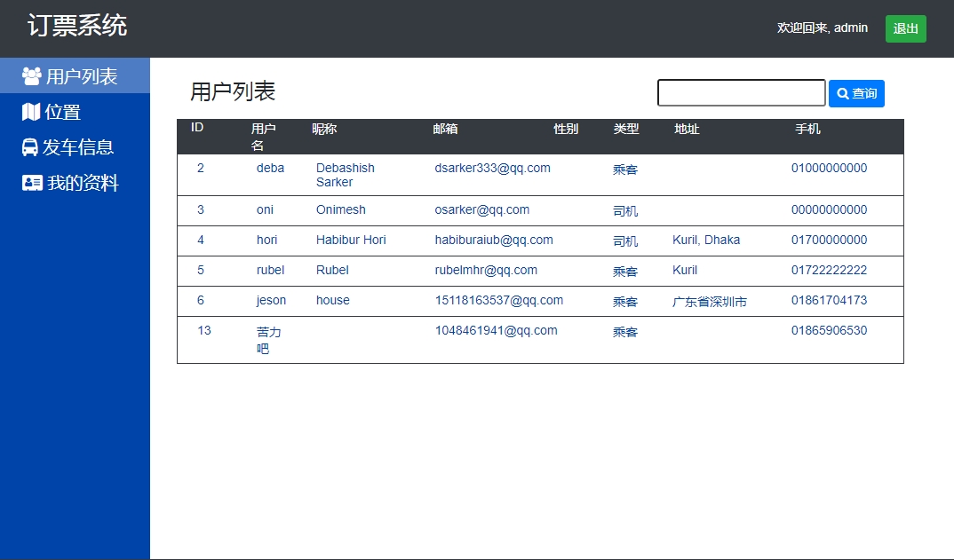This screenshot has height=560, width=954.
Task: Select 我的资料 in the sidebar
Action: [x=83, y=183]
